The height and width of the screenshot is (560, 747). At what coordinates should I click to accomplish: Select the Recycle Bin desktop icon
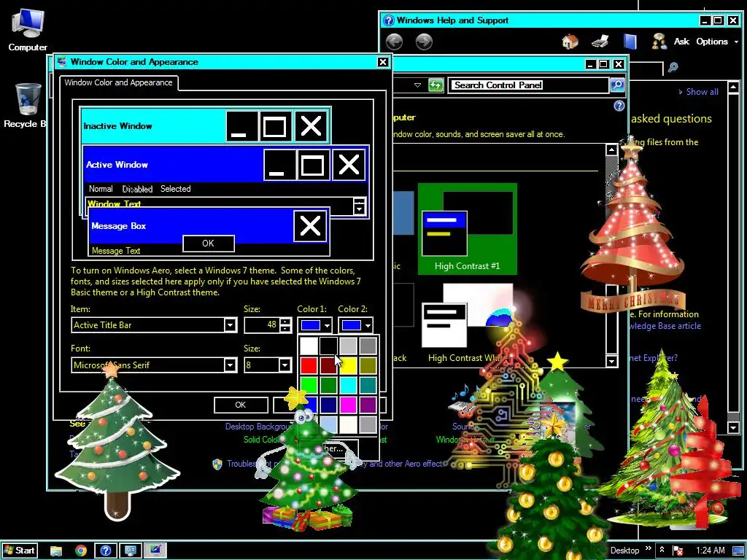tap(26, 106)
